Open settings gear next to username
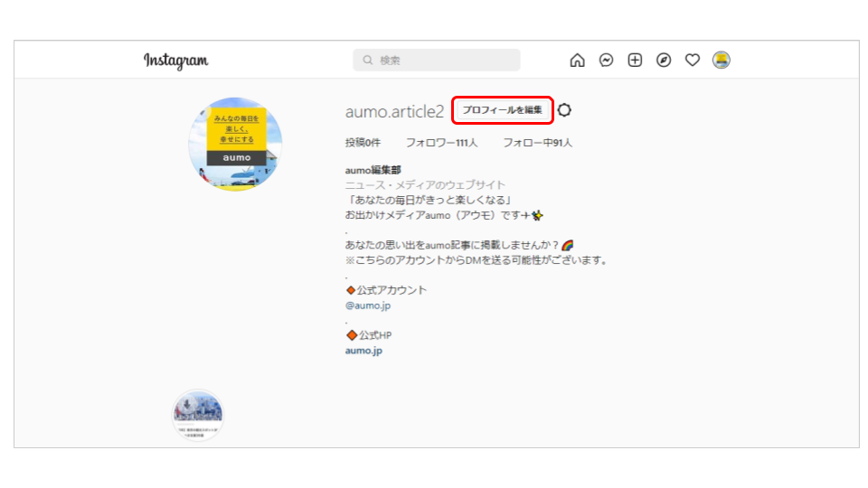 (x=564, y=110)
